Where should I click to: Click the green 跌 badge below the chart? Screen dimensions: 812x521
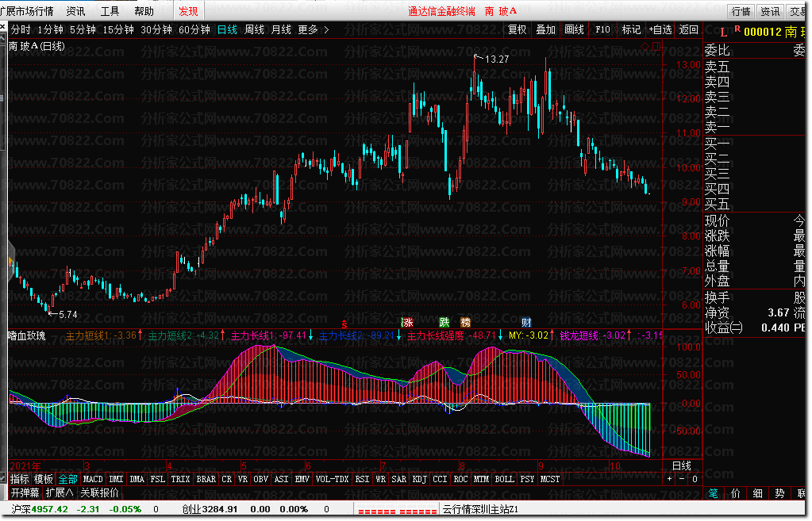click(x=444, y=322)
